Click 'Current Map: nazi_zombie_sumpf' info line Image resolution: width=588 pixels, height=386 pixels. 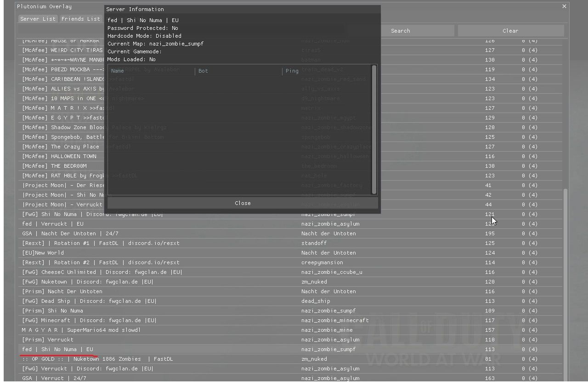click(155, 44)
